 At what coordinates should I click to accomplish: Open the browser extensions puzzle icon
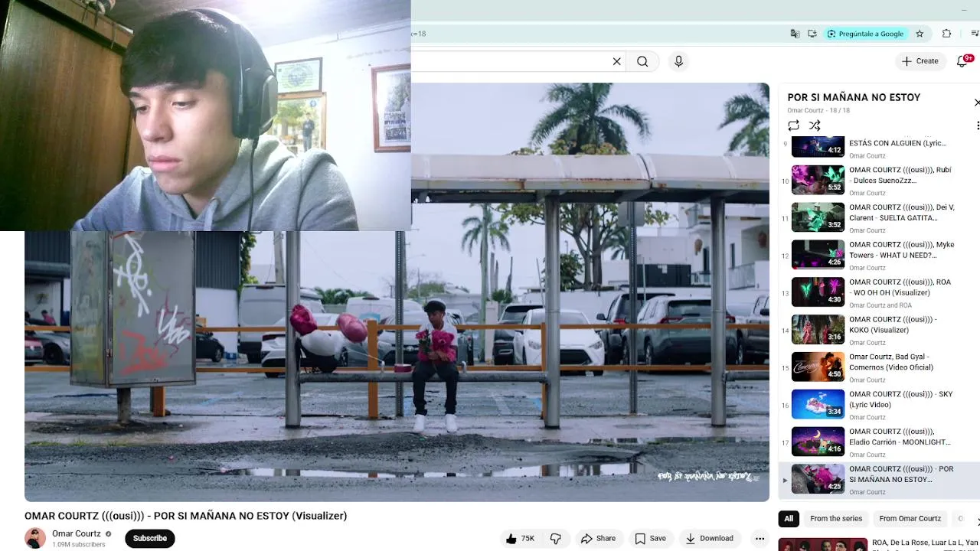pos(946,34)
